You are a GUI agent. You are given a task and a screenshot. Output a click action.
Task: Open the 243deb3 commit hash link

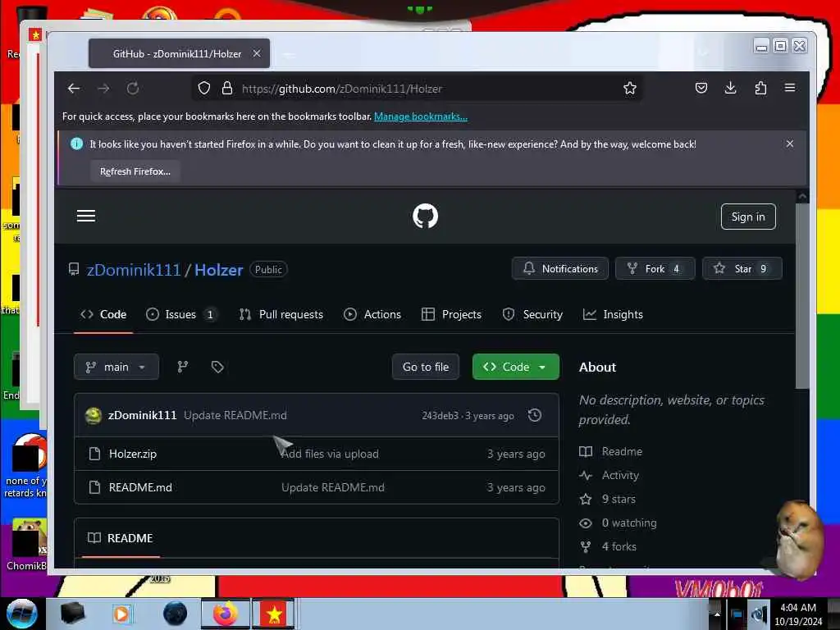[440, 416]
